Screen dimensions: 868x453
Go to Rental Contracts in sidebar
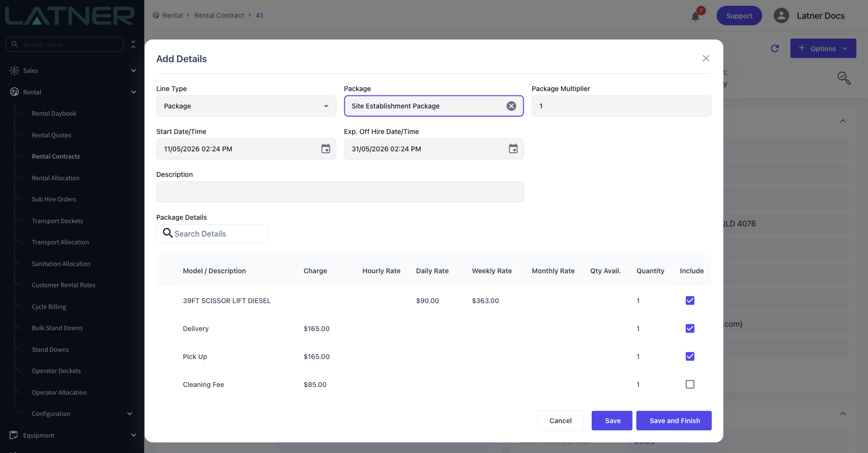click(x=56, y=157)
